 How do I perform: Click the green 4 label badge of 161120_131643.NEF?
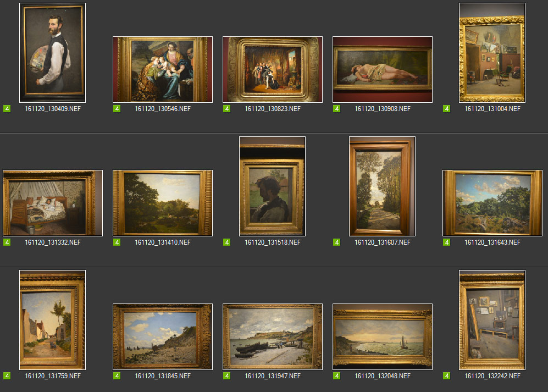[x=447, y=242]
